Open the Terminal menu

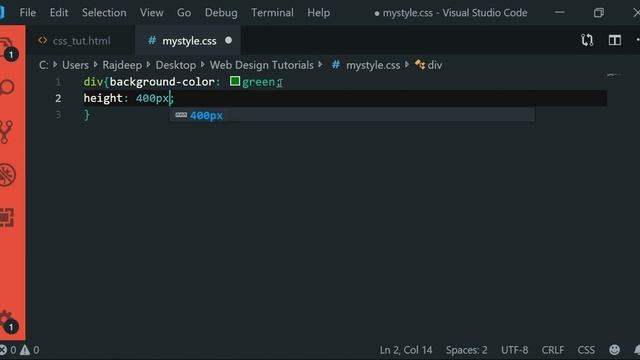tap(272, 13)
